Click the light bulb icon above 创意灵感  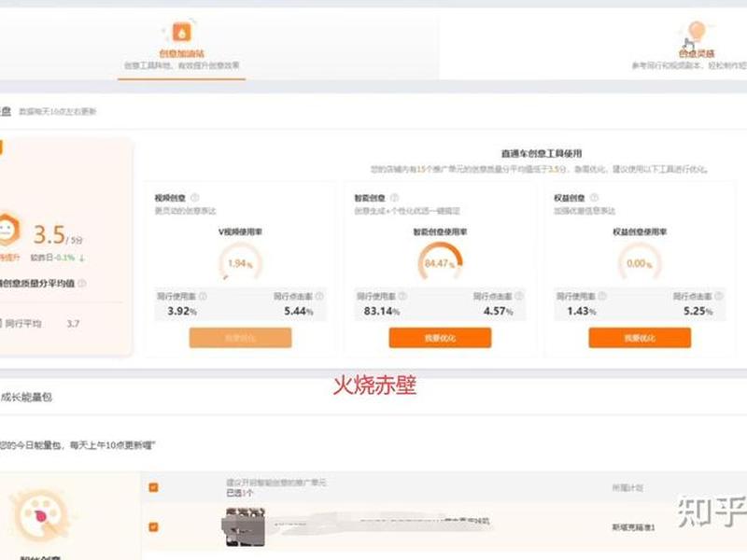pyautogui.click(x=697, y=33)
